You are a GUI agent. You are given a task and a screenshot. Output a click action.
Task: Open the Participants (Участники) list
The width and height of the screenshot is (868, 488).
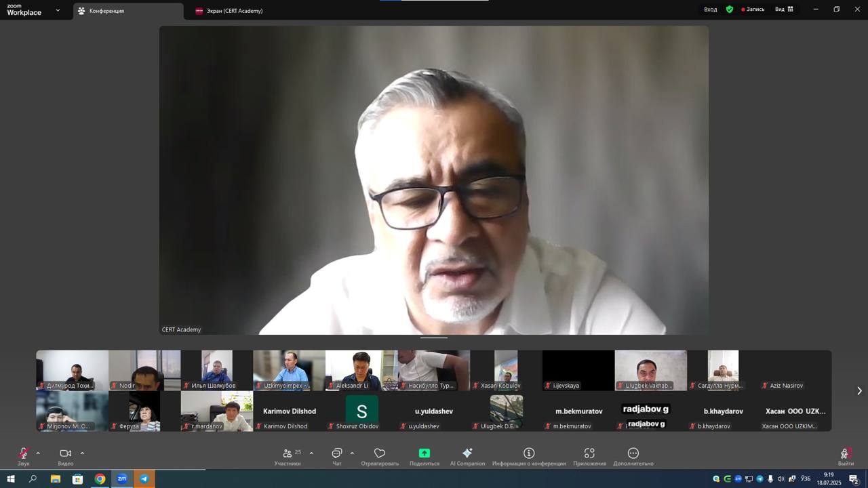tap(288, 453)
